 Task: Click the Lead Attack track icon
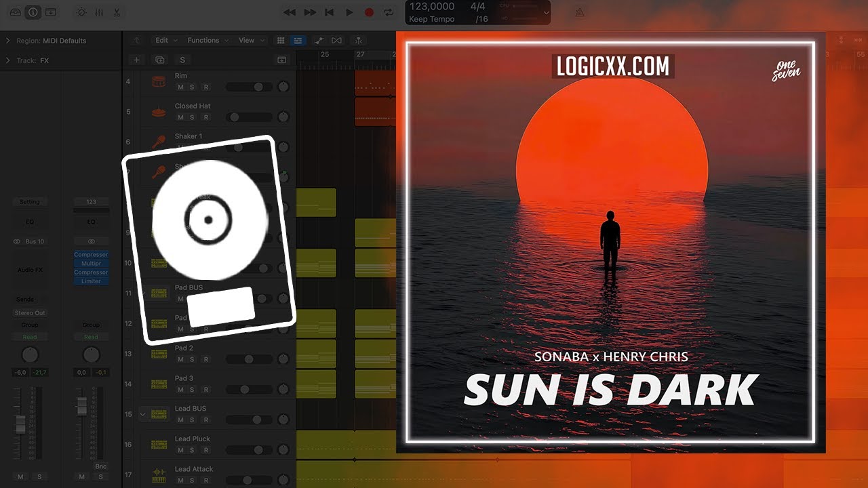tap(159, 474)
